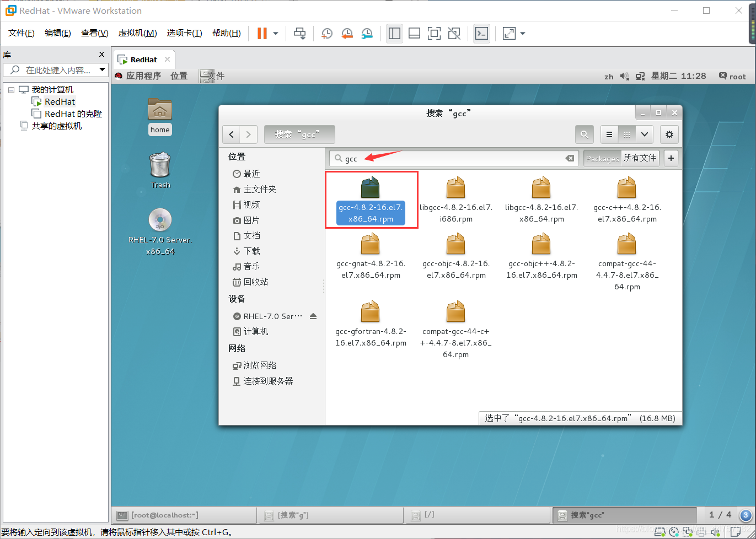
Task: Open the 应用程序 menu in the guest panel
Action: point(143,76)
